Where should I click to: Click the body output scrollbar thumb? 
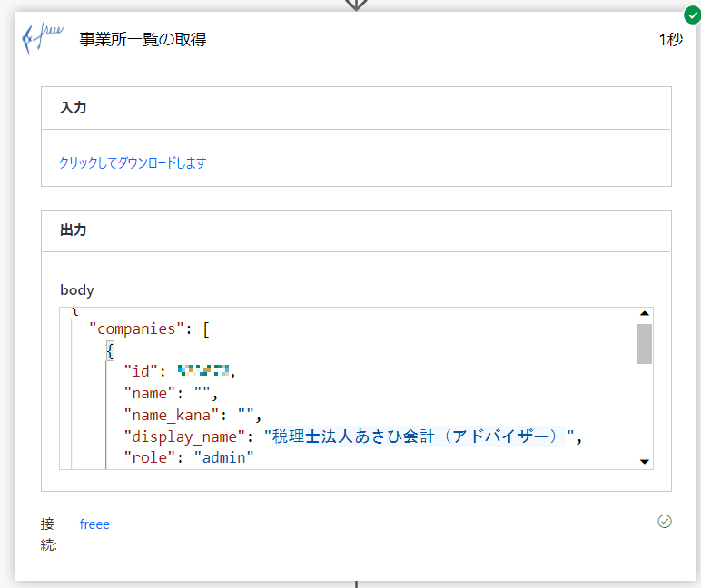click(644, 344)
